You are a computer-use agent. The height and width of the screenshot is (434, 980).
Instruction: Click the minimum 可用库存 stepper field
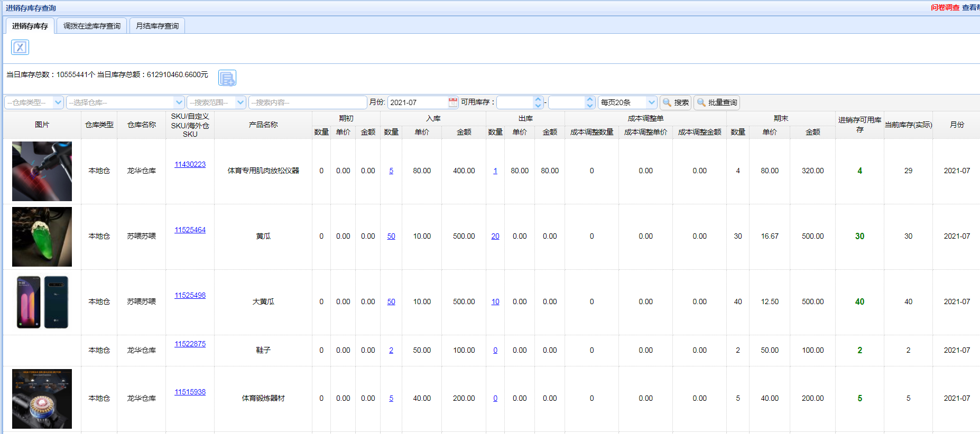(x=520, y=102)
